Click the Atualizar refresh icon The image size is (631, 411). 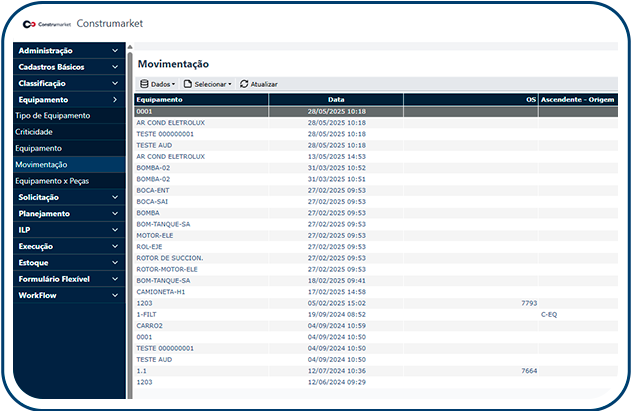pyautogui.click(x=244, y=84)
